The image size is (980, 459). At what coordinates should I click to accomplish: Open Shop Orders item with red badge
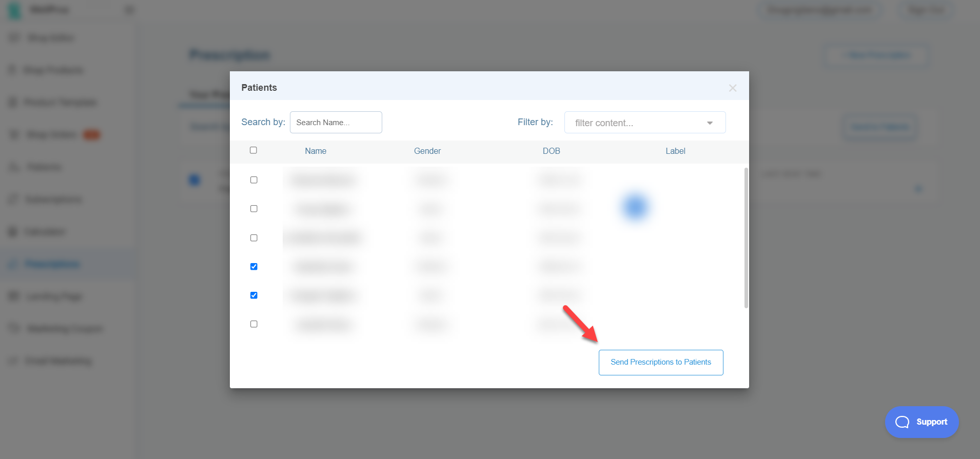click(51, 135)
